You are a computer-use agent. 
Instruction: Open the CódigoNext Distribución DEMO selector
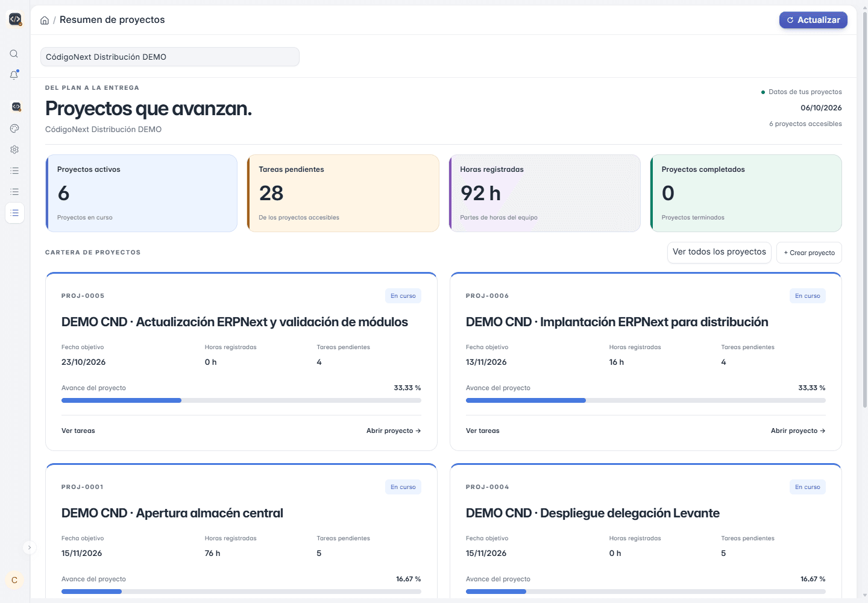(x=170, y=57)
